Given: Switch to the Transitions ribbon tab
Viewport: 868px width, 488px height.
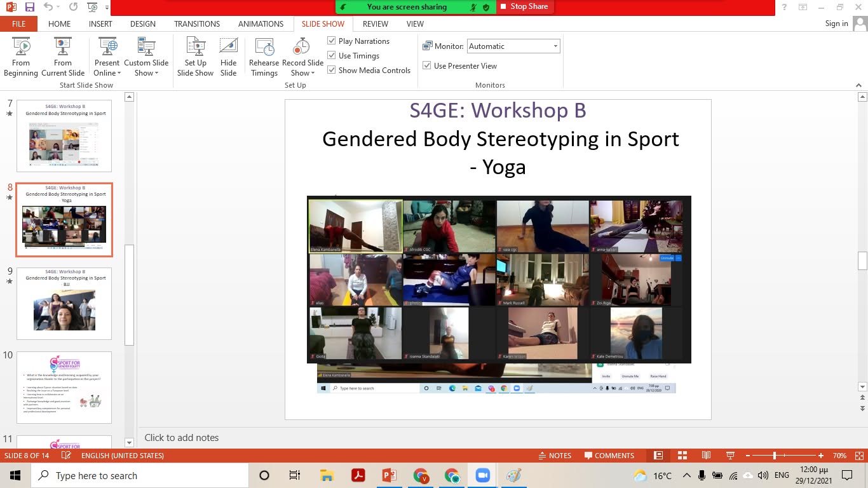Looking at the screenshot, I should coord(197,24).
